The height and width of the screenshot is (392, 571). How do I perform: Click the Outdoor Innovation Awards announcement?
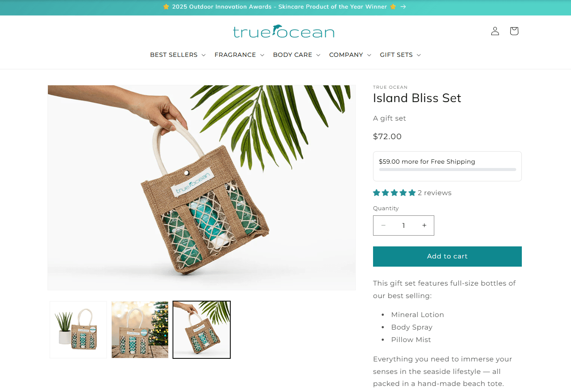[x=279, y=7]
